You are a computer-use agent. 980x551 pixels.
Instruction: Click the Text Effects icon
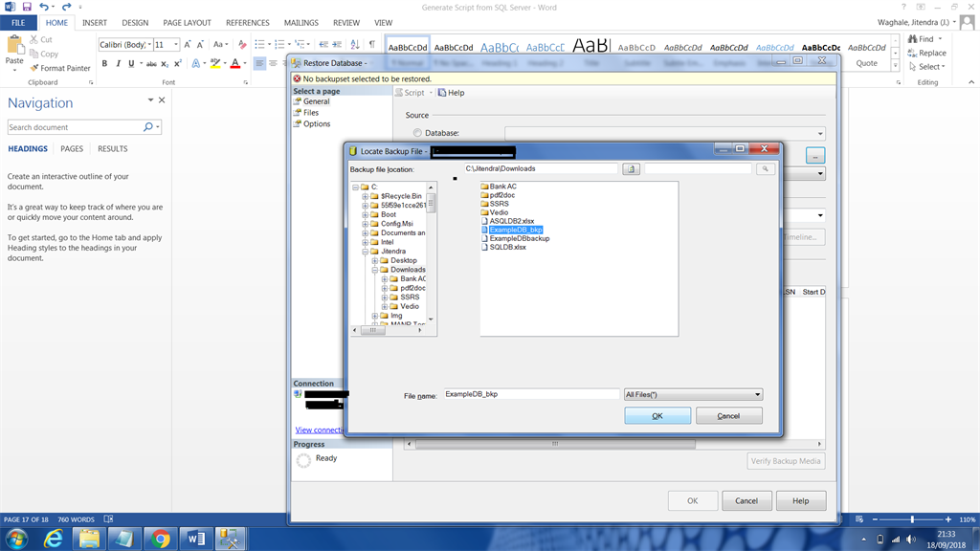coord(195,63)
